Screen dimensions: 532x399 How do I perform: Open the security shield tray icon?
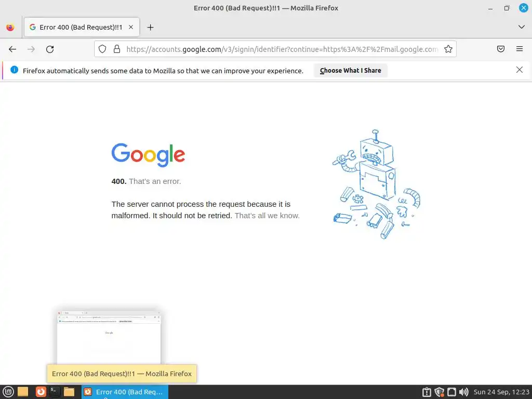[440, 392]
